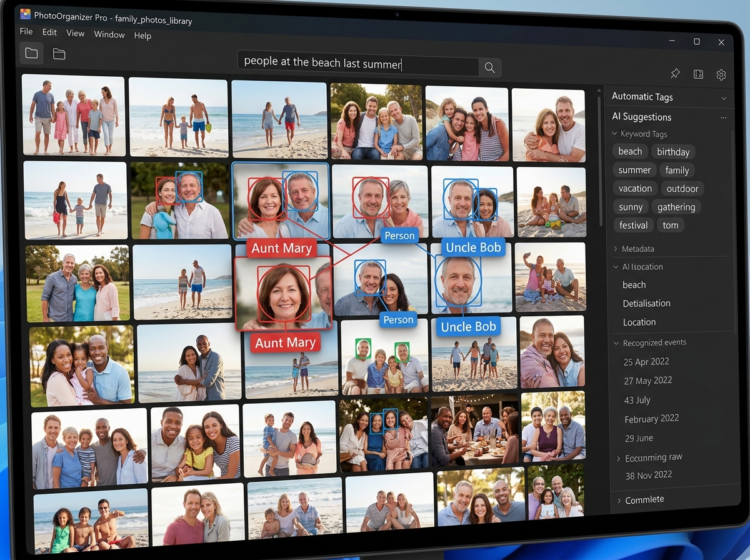Click the PhotoOrganizer Pro app logo
The height and width of the screenshot is (560, 750).
coord(25,14)
